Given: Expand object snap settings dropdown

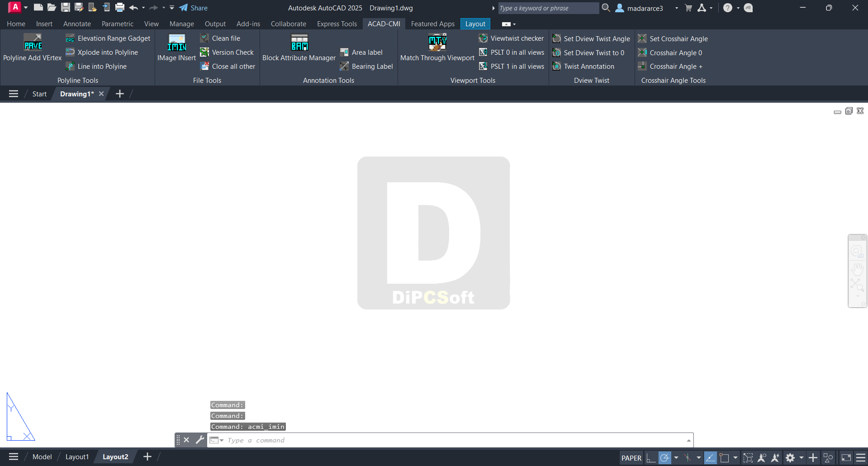Looking at the screenshot, I should pos(735,458).
